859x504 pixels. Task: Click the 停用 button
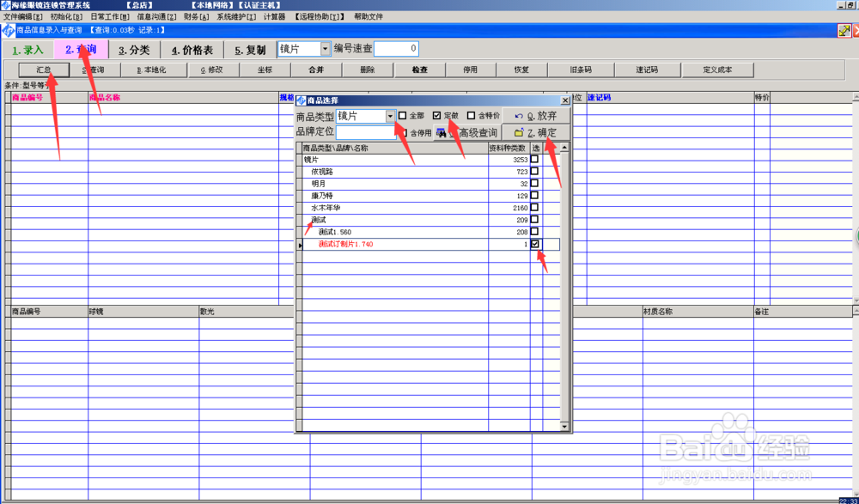[471, 70]
